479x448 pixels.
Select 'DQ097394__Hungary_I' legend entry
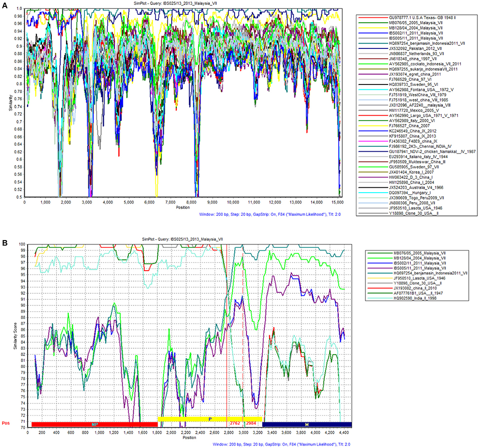[x=410, y=193]
